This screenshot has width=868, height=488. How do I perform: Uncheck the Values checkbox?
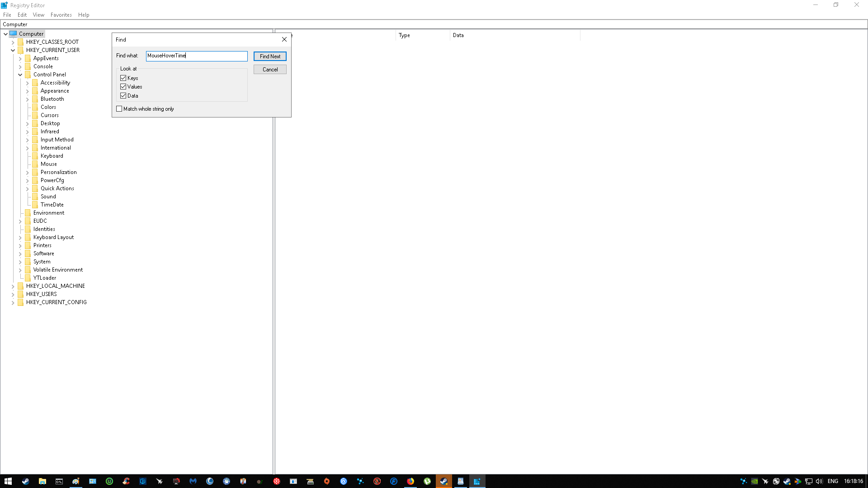pos(123,86)
